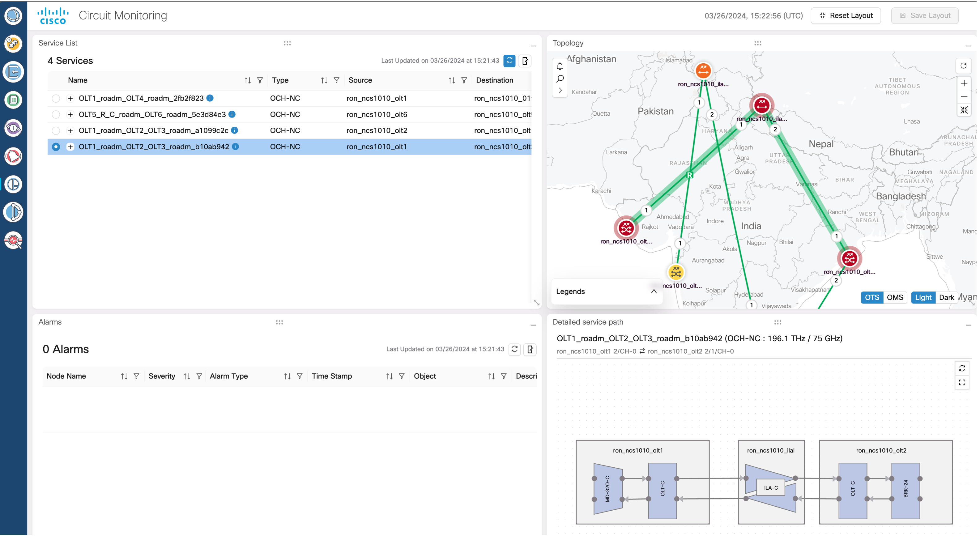Switch topology theme to Dark
Screen dimensions: 980x536
(947, 297)
